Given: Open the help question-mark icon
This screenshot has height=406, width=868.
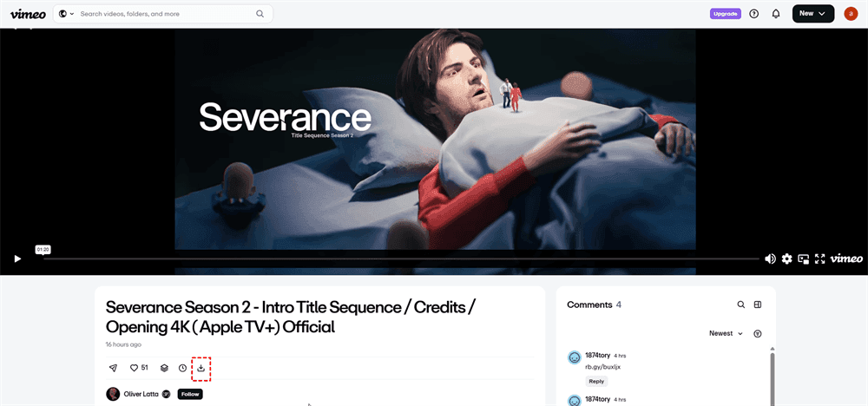Looking at the screenshot, I should pyautogui.click(x=753, y=14).
